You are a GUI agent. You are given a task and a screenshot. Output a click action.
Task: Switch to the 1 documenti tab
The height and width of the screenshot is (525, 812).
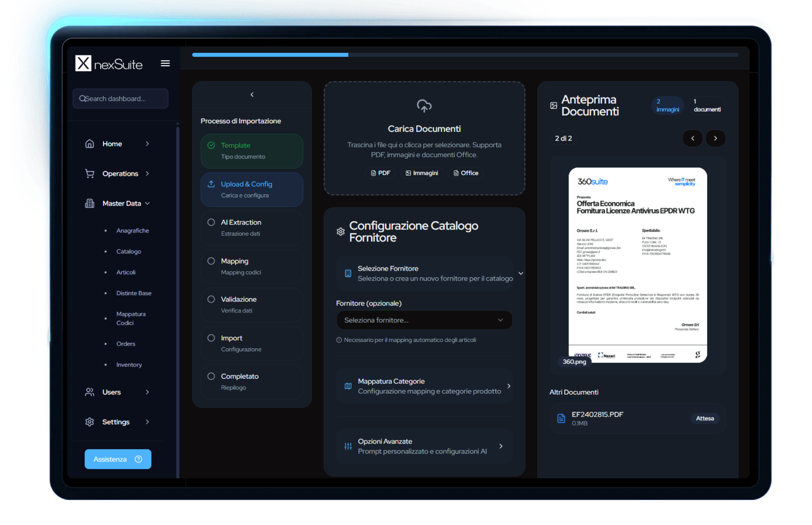707,105
